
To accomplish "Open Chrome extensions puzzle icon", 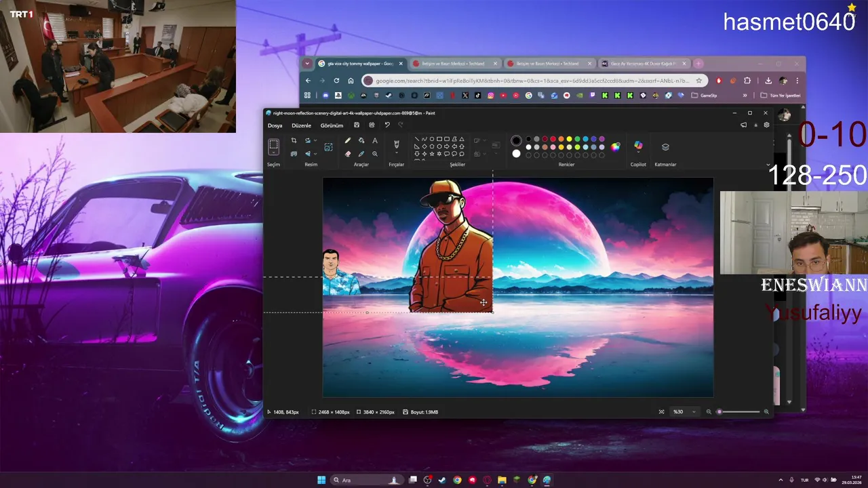I will (747, 81).
